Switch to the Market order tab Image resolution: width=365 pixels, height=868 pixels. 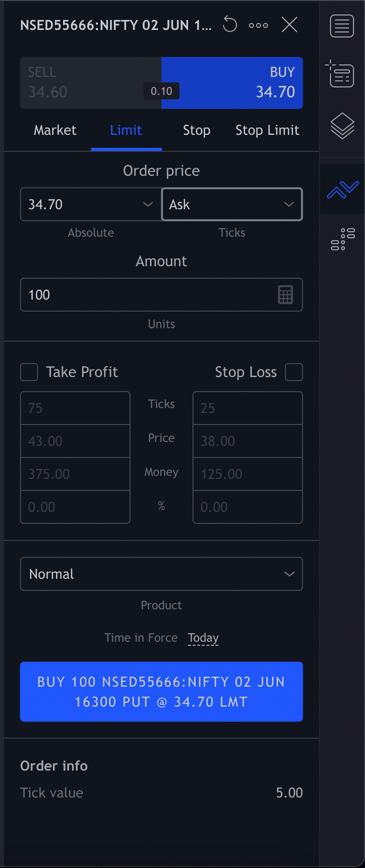[55, 130]
